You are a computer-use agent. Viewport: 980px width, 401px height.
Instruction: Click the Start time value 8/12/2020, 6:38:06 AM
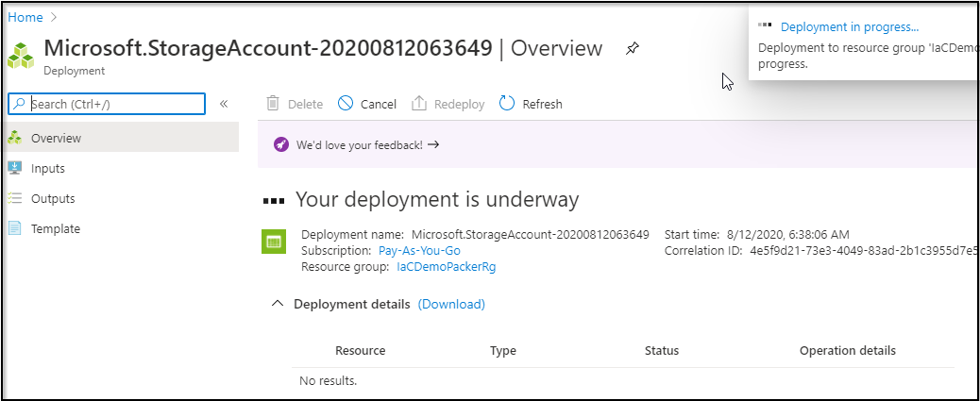point(787,235)
